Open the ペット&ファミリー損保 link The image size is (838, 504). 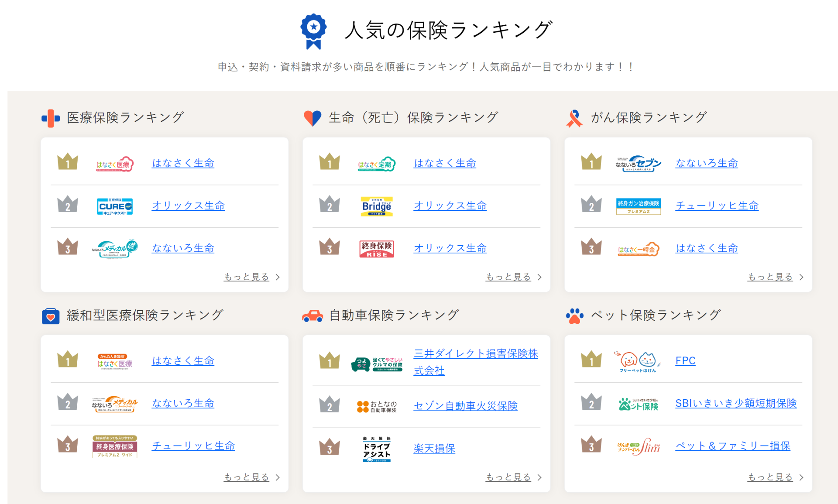(x=733, y=446)
